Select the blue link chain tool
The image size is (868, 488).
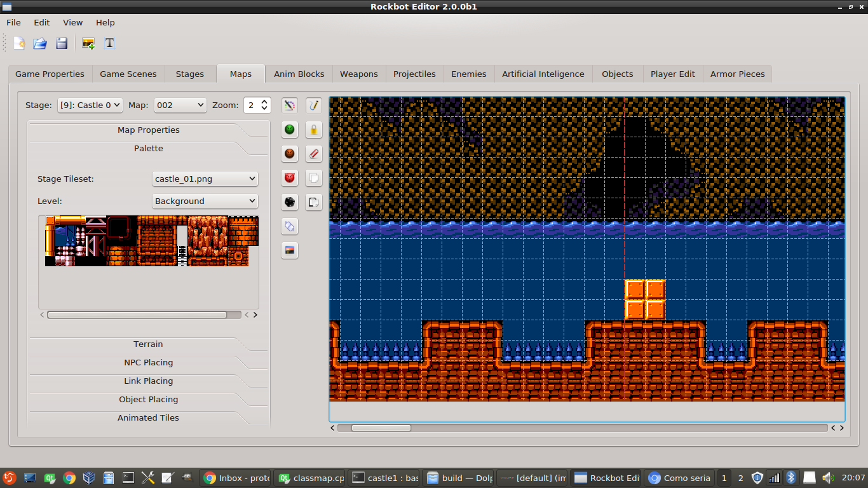[x=290, y=226]
